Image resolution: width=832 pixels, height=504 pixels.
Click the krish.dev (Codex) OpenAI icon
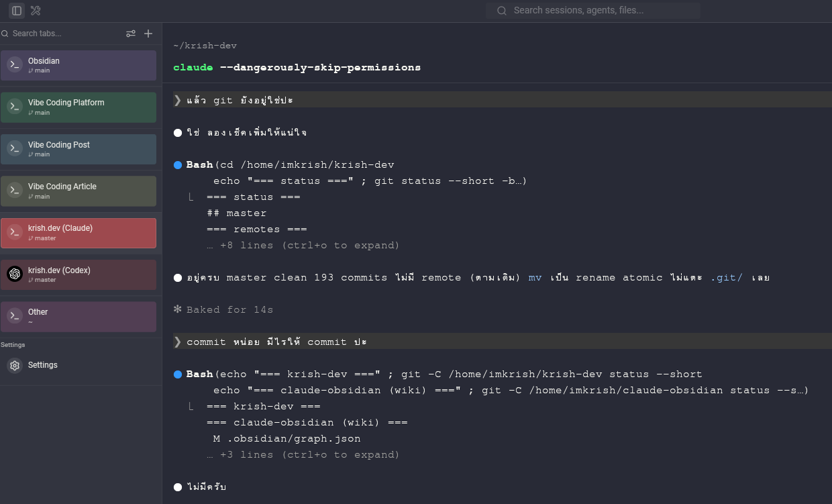(15, 274)
